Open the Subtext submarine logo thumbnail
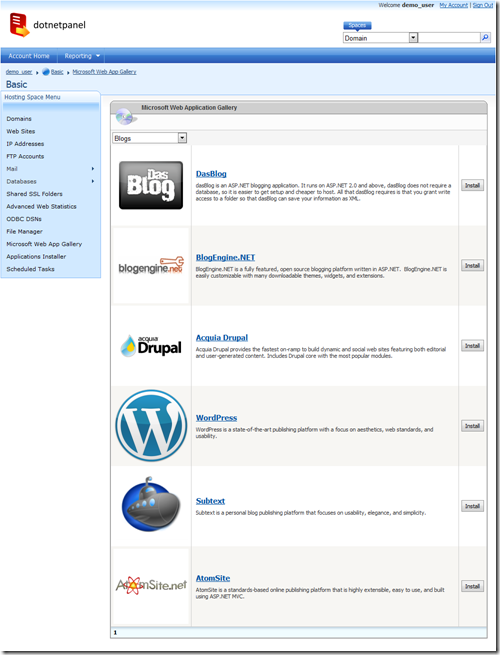The width and height of the screenshot is (500, 655). 151,505
